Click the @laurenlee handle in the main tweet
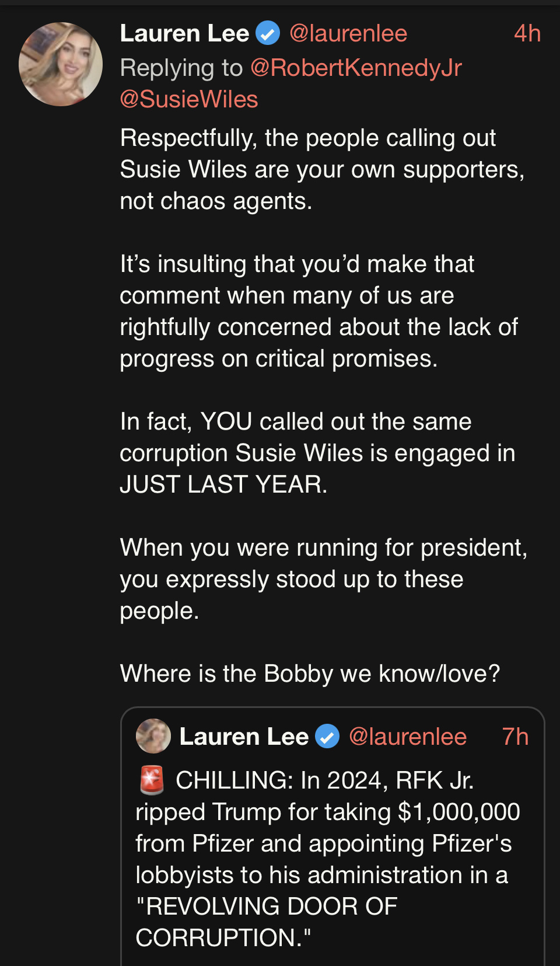The width and height of the screenshot is (560, 966). coord(348,33)
